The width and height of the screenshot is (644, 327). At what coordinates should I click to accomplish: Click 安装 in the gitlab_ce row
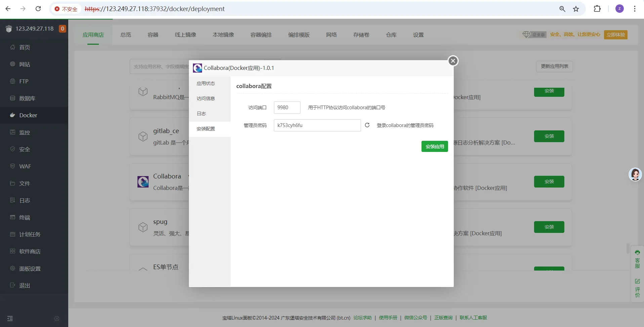click(549, 136)
